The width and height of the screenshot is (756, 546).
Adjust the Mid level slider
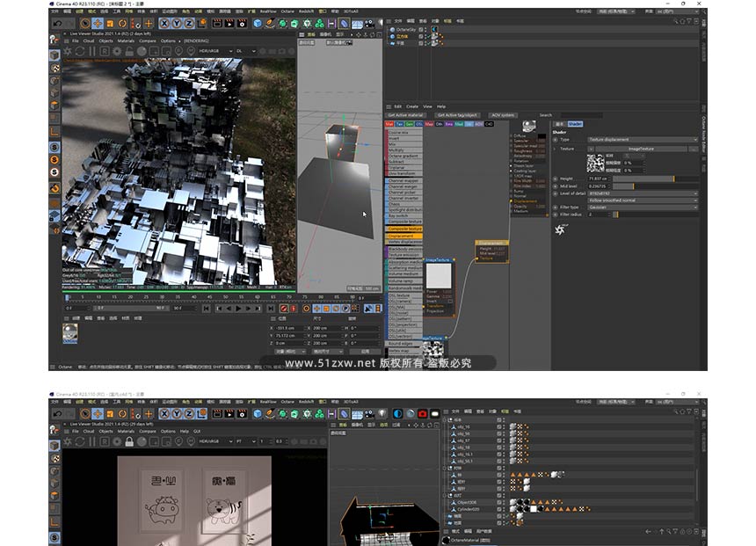click(655, 186)
